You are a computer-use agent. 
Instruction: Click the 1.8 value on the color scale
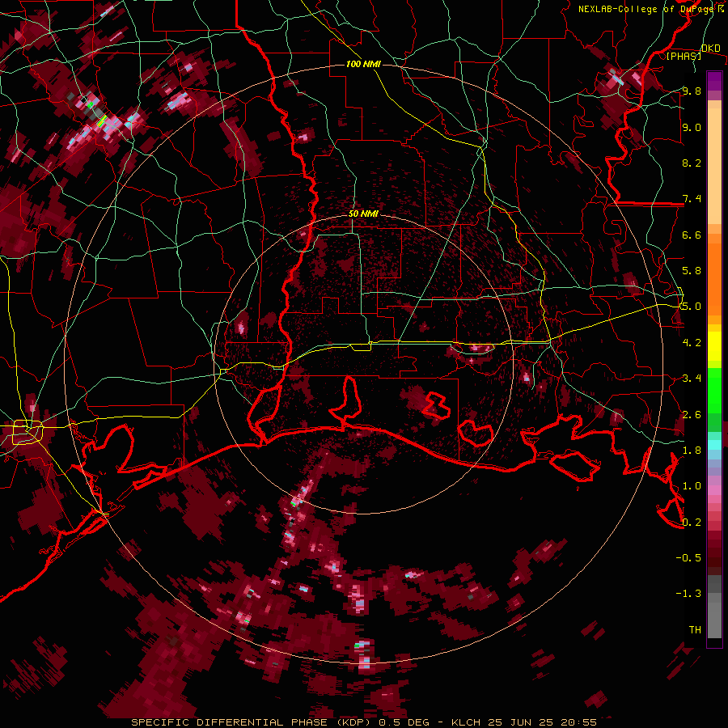tap(692, 451)
